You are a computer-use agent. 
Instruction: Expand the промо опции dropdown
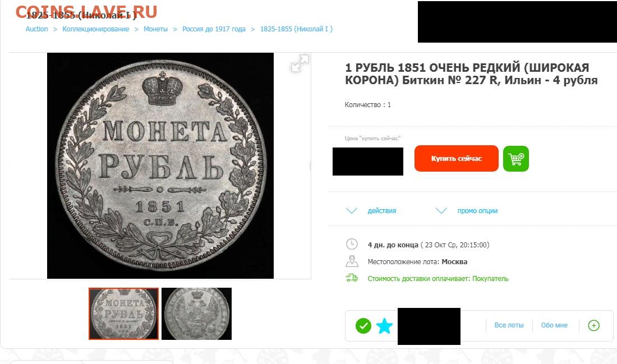(467, 210)
